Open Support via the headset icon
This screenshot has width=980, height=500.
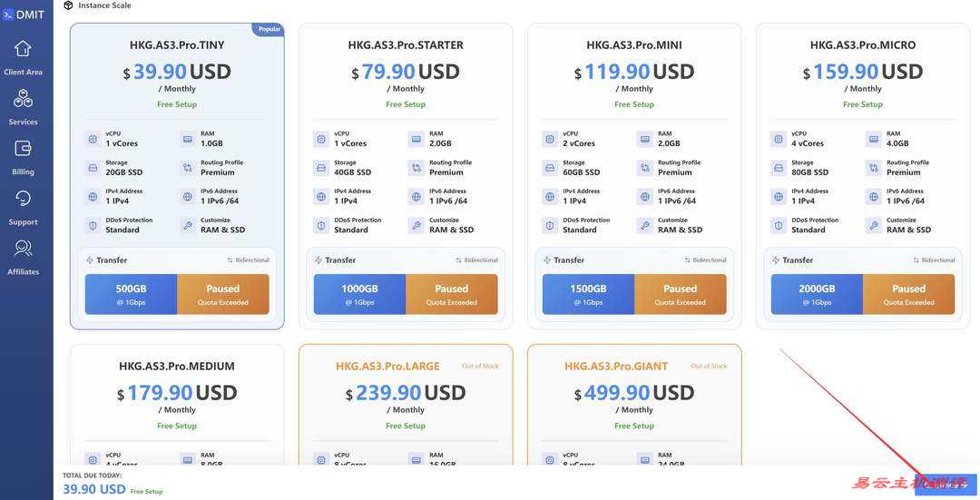(x=23, y=199)
